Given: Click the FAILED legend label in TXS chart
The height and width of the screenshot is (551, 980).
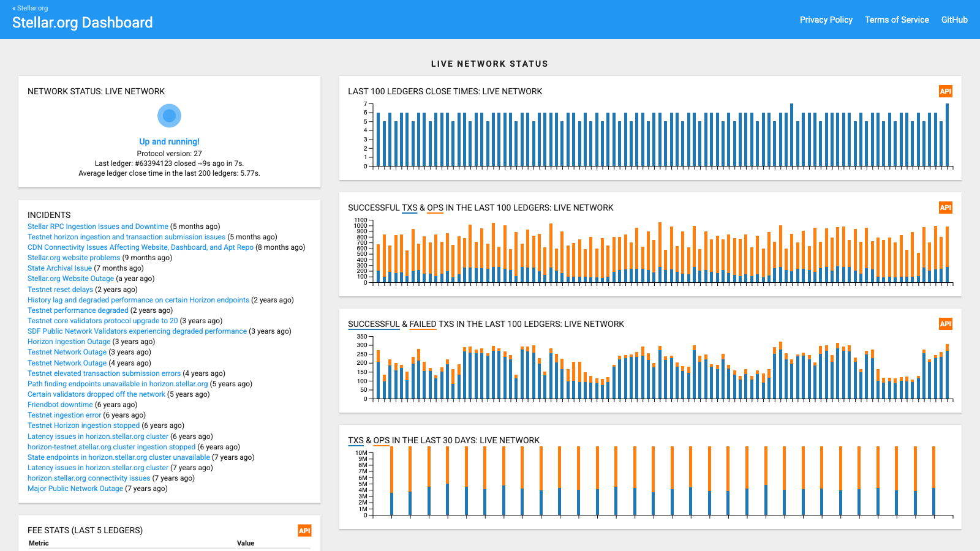Looking at the screenshot, I should pos(423,324).
